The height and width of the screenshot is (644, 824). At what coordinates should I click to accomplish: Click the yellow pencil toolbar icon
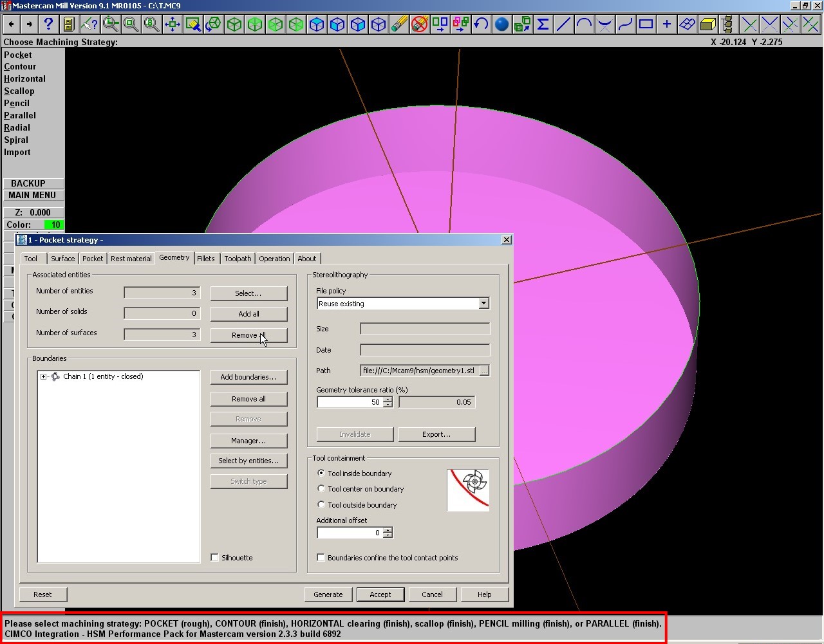click(398, 24)
